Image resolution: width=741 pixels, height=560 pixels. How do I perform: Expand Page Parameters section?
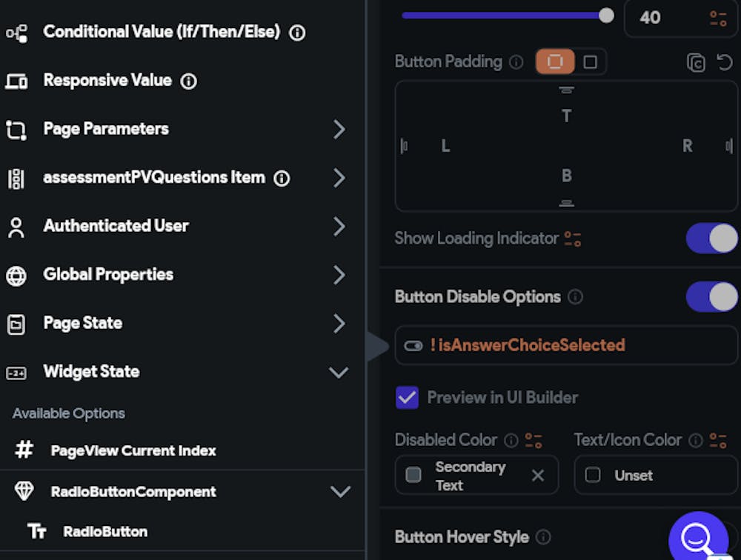coord(339,130)
